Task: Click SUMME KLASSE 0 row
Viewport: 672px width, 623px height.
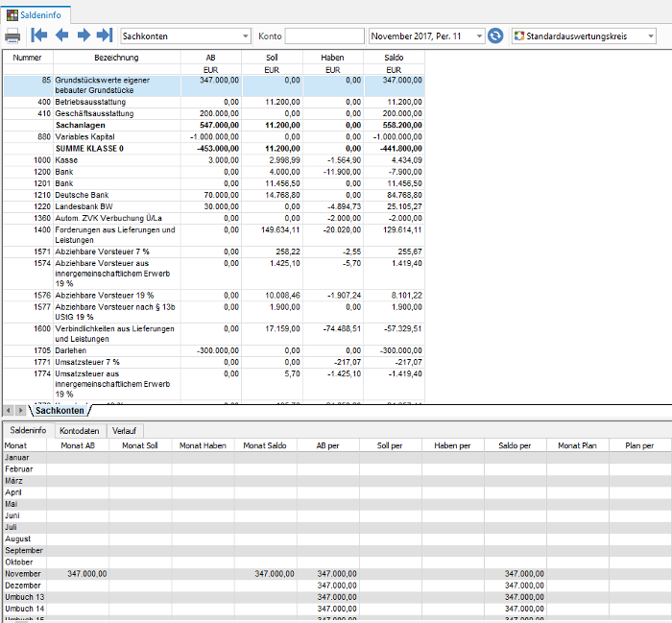Action: tap(214, 148)
